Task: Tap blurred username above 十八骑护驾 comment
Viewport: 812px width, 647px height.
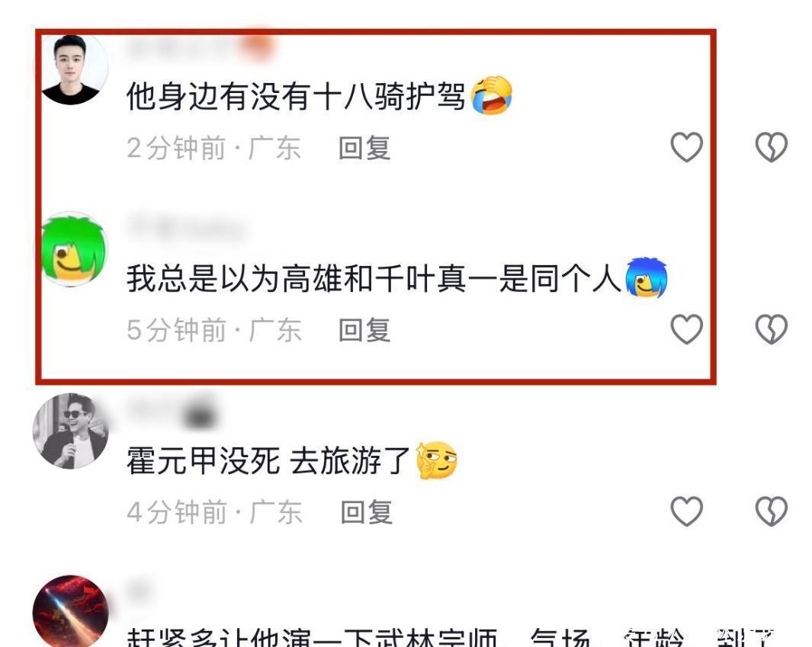Action: [x=199, y=47]
